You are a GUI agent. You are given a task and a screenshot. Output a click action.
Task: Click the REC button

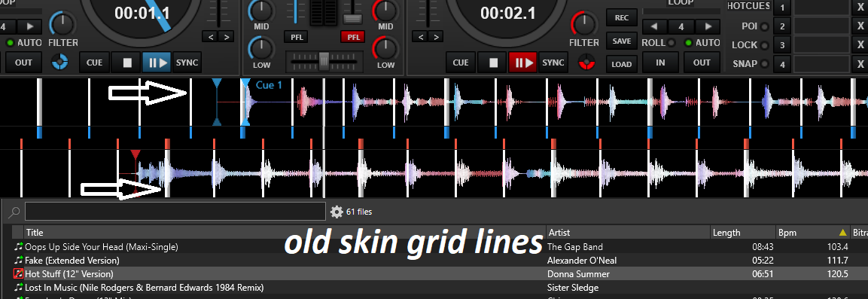tap(622, 18)
